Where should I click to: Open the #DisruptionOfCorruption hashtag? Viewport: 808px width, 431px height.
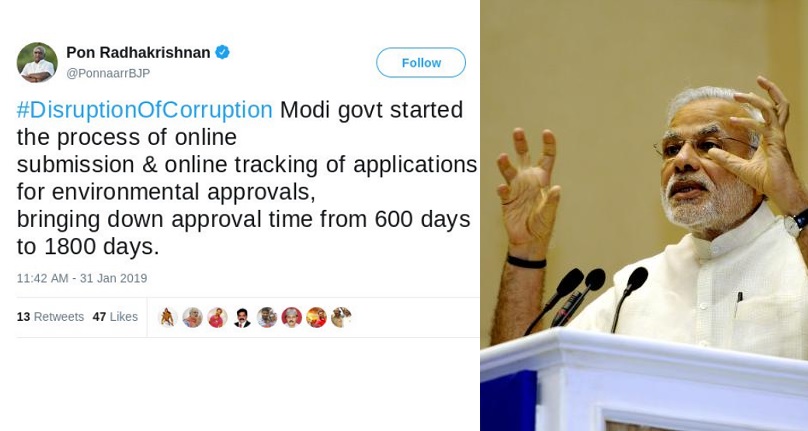click(144, 110)
